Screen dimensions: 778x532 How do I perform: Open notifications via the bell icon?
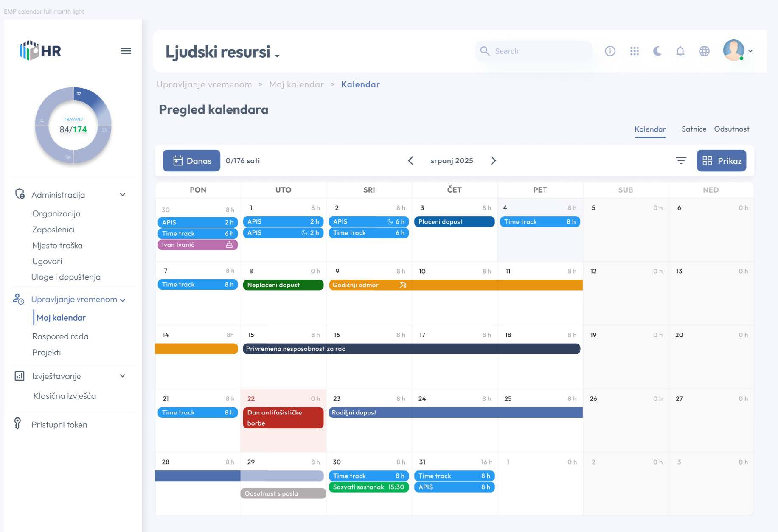coord(681,51)
